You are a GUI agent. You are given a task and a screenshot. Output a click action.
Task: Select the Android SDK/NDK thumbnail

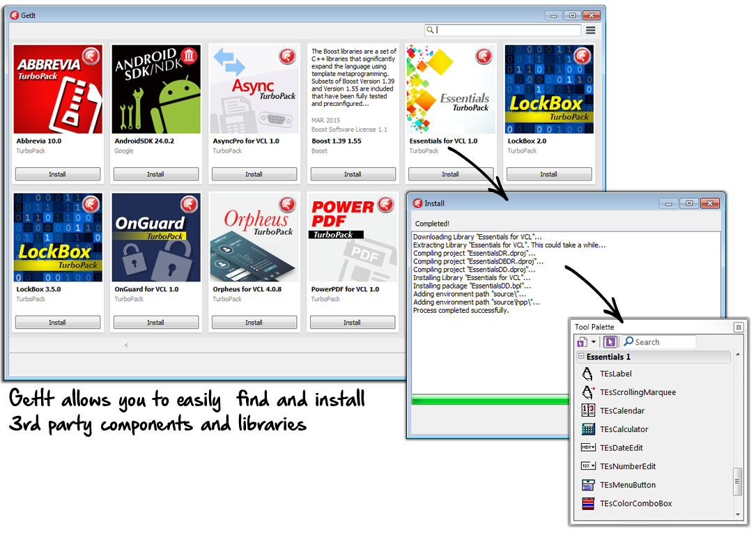click(x=156, y=89)
